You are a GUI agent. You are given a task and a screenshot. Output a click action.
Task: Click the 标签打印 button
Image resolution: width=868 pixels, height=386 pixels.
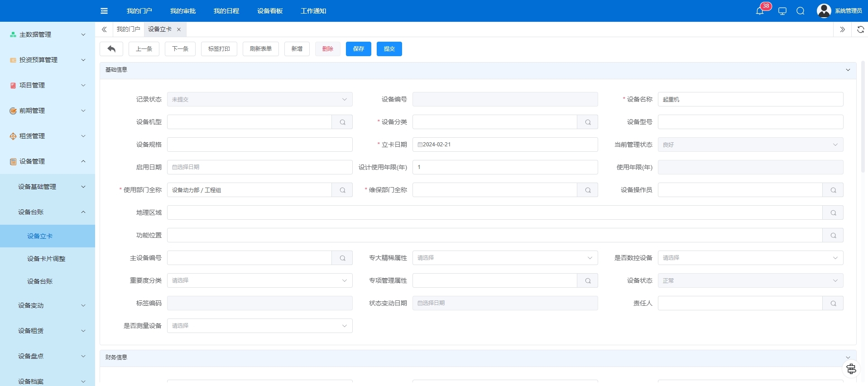click(219, 49)
